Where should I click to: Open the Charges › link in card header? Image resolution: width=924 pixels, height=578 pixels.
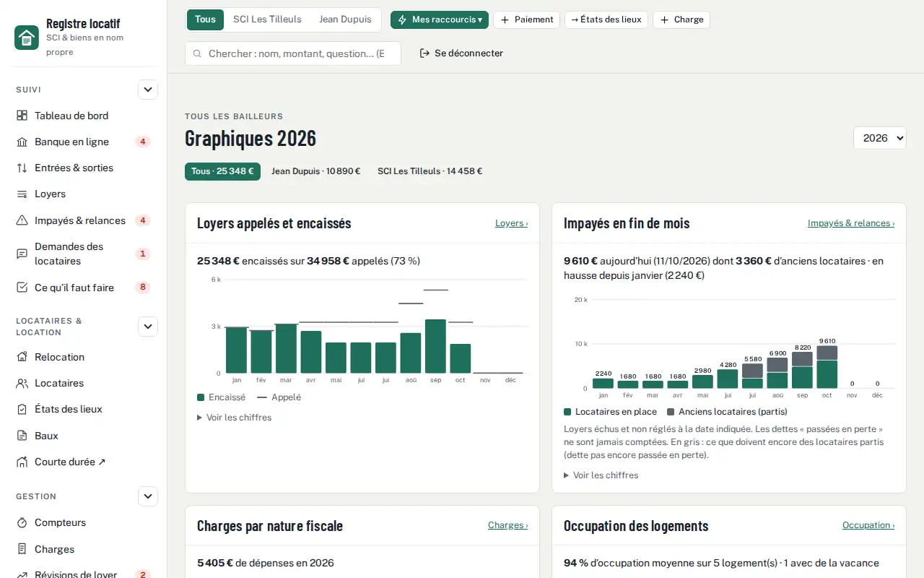(x=507, y=525)
